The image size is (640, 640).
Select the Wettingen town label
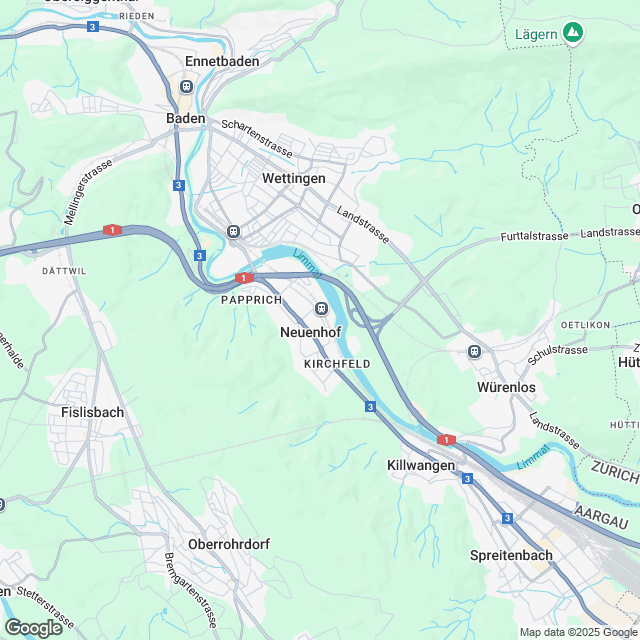[x=294, y=178]
